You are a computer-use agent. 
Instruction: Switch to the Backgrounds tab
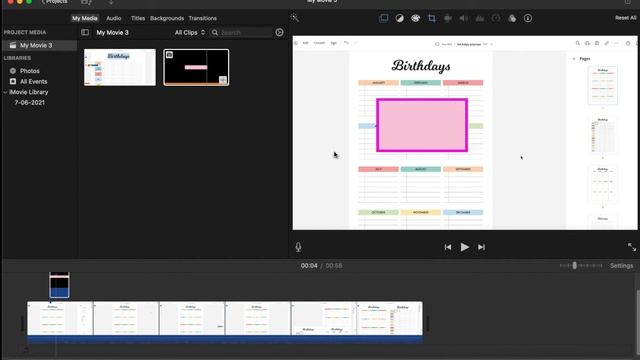(x=167, y=18)
